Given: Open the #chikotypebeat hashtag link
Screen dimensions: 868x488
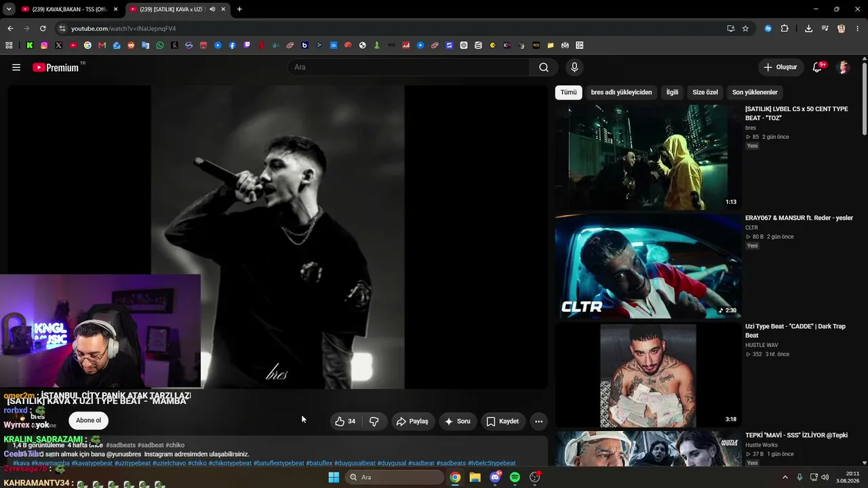Looking at the screenshot, I should [230, 464].
